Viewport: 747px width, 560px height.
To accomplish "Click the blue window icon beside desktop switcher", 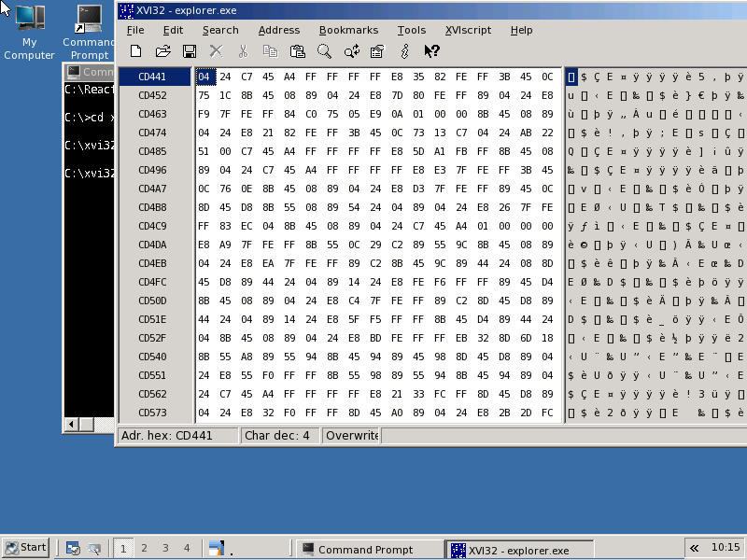I will 217,548.
